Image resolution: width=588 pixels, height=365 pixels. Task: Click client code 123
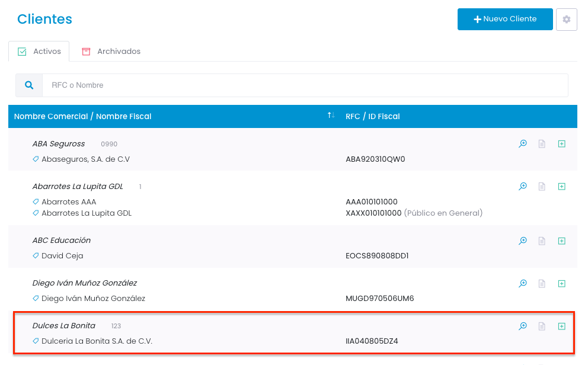coord(116,326)
